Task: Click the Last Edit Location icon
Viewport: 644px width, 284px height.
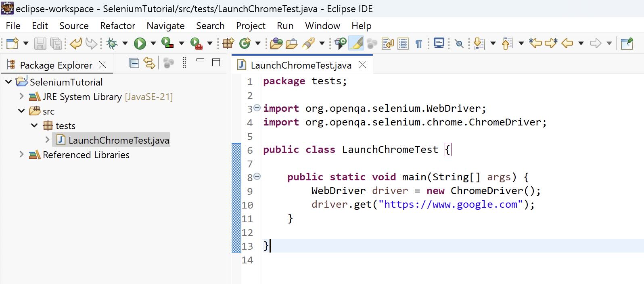Action: pos(535,43)
